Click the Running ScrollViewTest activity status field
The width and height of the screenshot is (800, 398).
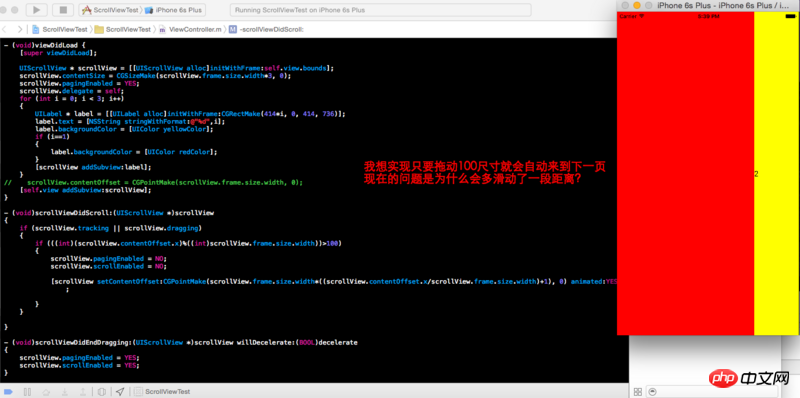tap(381, 10)
